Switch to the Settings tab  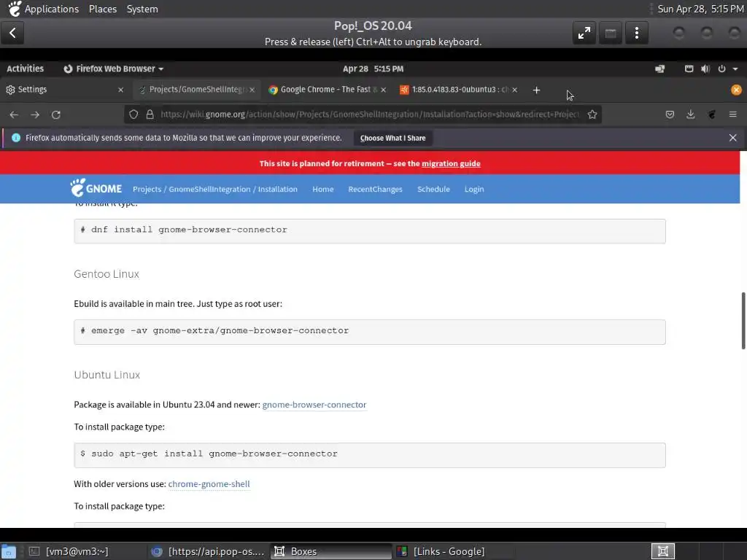[x=64, y=90]
